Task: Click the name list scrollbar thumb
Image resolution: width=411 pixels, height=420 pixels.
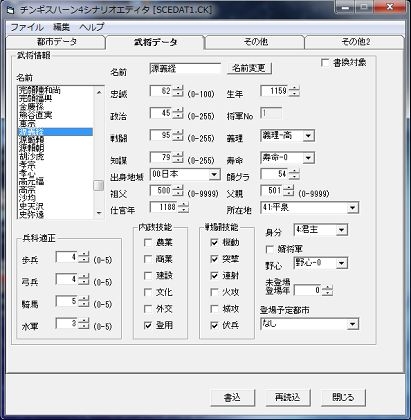Action: (x=99, y=186)
